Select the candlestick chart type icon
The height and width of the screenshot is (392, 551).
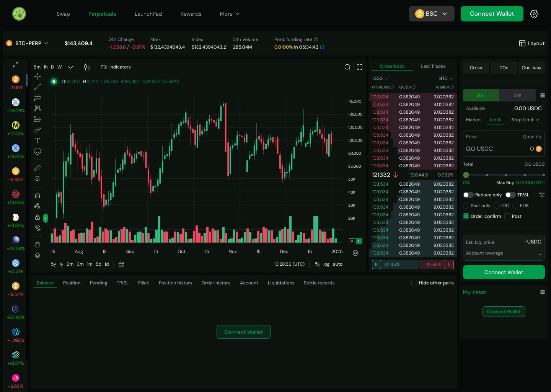[x=87, y=67]
